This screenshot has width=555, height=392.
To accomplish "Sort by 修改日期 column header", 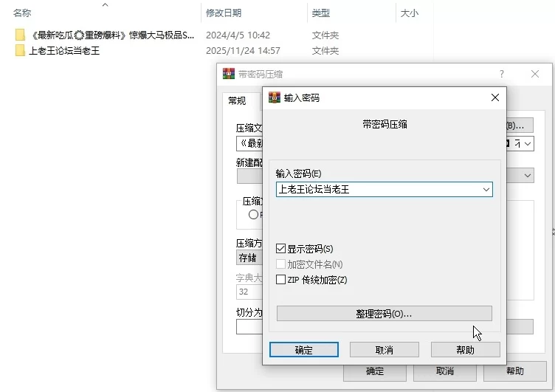I will coord(224,13).
